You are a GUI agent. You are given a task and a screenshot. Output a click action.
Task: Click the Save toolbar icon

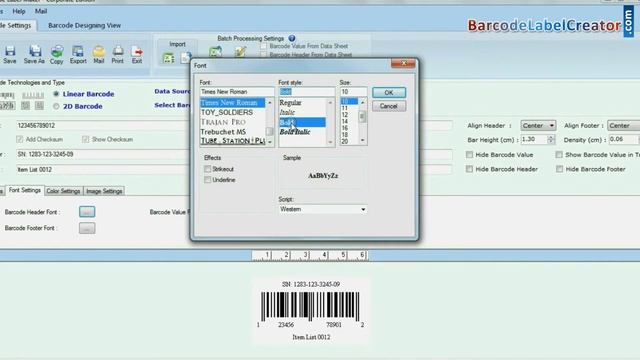pyautogui.click(x=10, y=55)
